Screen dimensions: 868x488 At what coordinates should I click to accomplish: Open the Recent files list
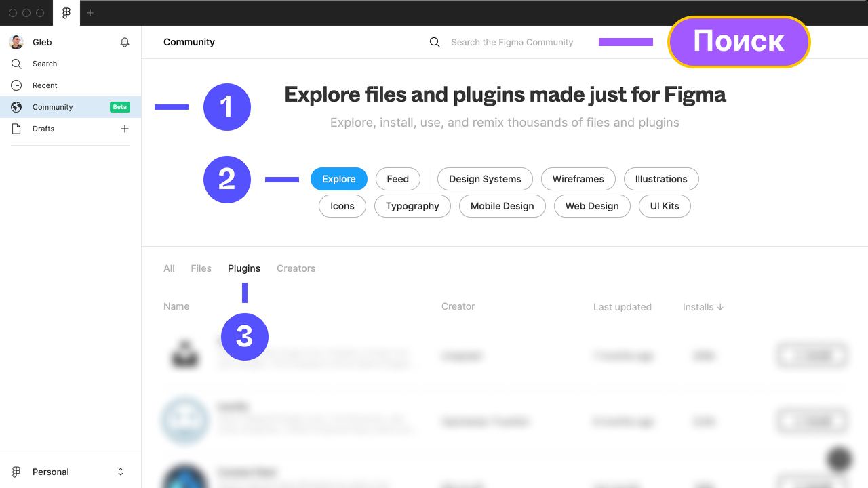click(71, 85)
